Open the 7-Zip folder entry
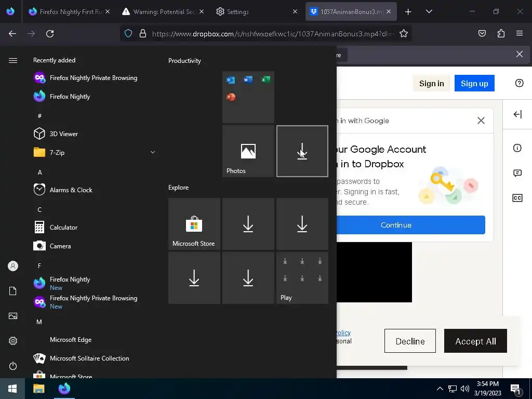Image resolution: width=532 pixels, height=399 pixels. (49, 152)
